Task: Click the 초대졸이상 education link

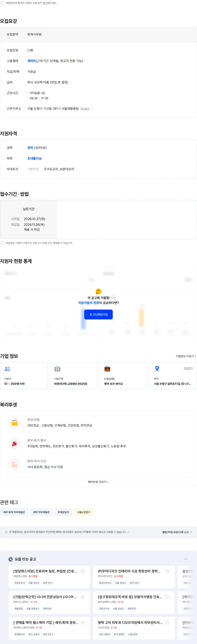Action: (x=34, y=159)
